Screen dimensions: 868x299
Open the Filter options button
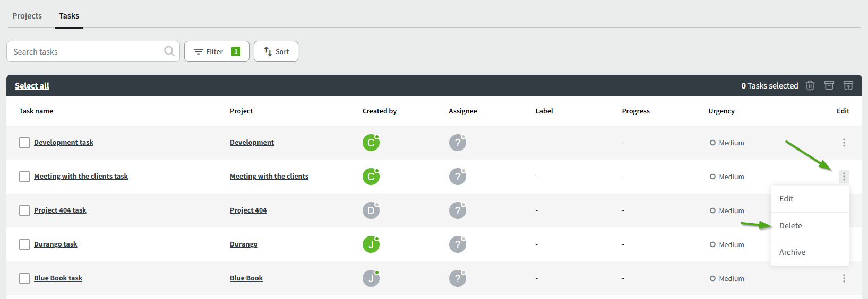[x=217, y=51]
